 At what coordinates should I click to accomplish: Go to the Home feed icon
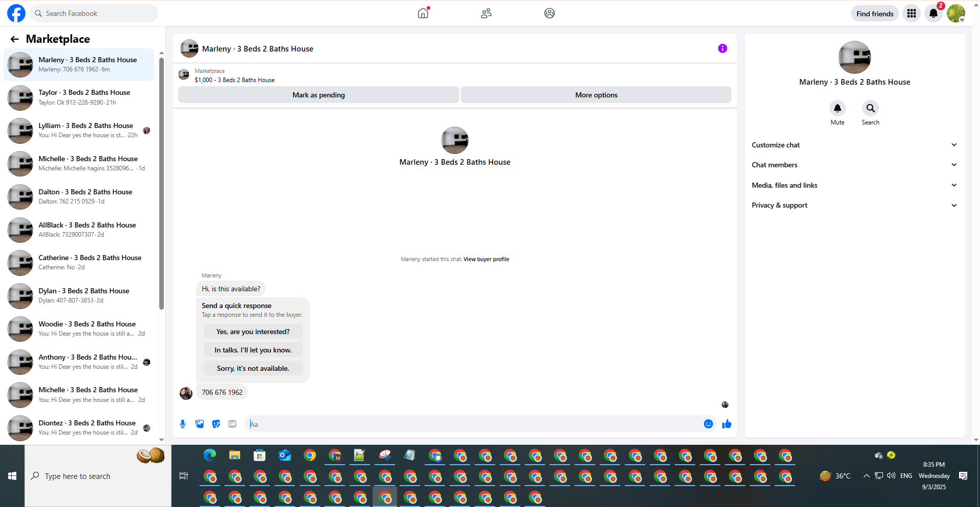pyautogui.click(x=423, y=13)
